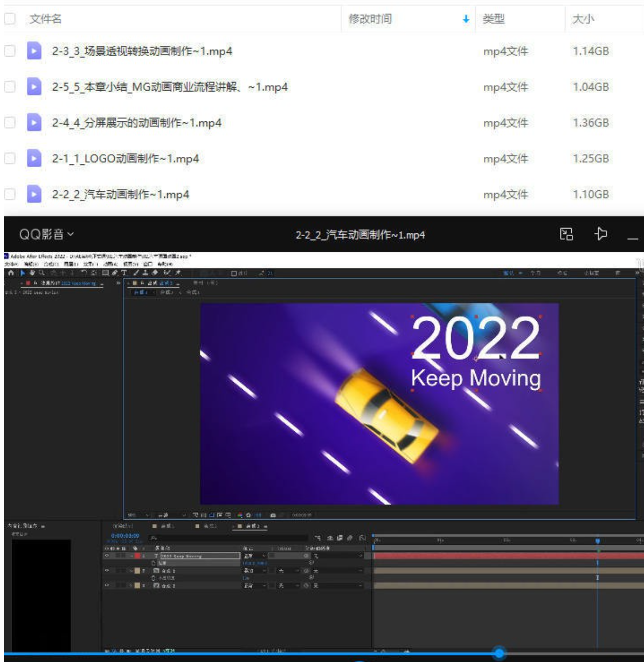The width and height of the screenshot is (644, 662).
Task: Click the video title in player title bar
Action: point(360,235)
